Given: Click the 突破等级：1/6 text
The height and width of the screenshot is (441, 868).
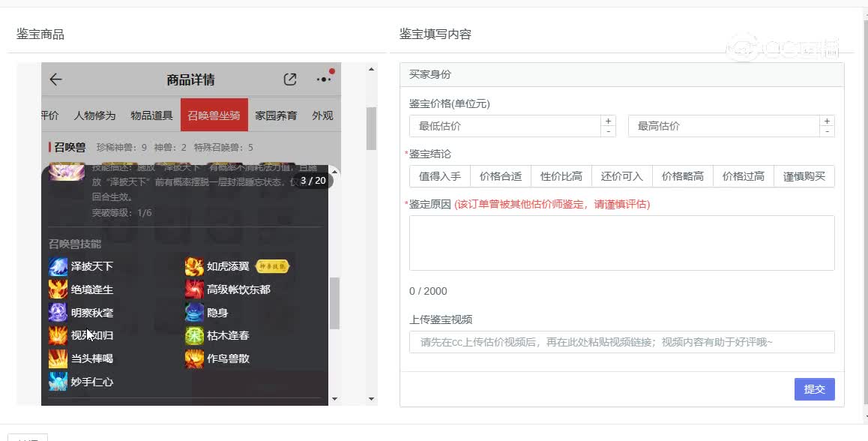Looking at the screenshot, I should 121,213.
